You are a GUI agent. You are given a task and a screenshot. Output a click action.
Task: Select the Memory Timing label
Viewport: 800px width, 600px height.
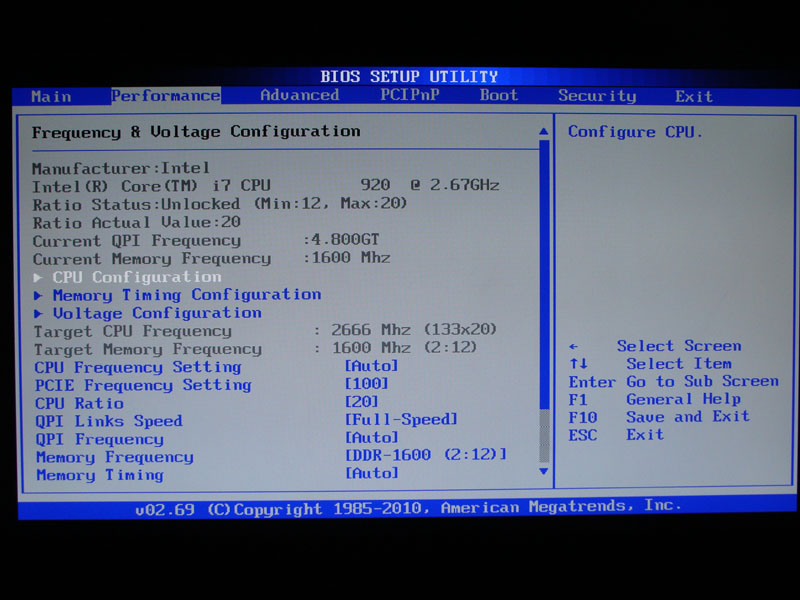(x=99, y=475)
